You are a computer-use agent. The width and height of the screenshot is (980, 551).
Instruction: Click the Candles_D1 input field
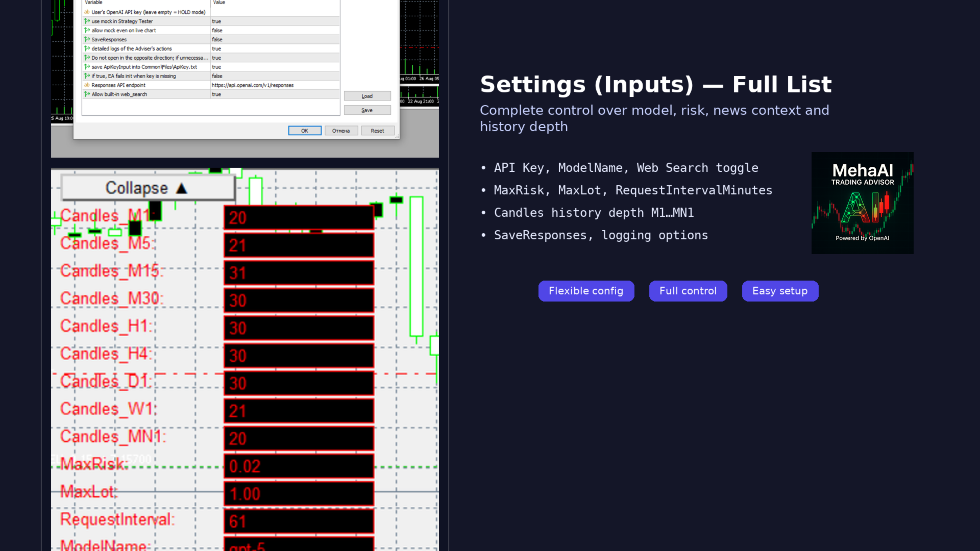(x=299, y=383)
